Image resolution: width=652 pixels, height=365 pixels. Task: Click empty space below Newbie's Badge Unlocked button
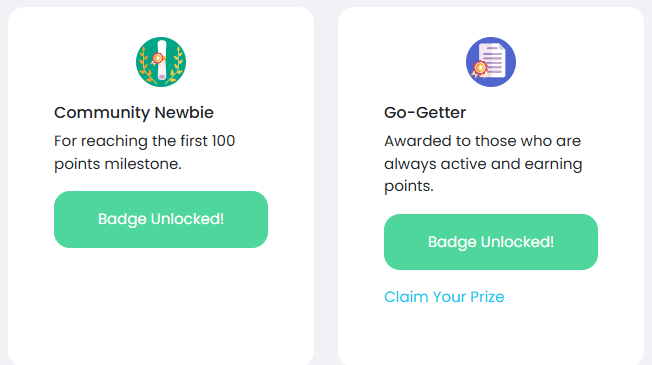click(161, 308)
